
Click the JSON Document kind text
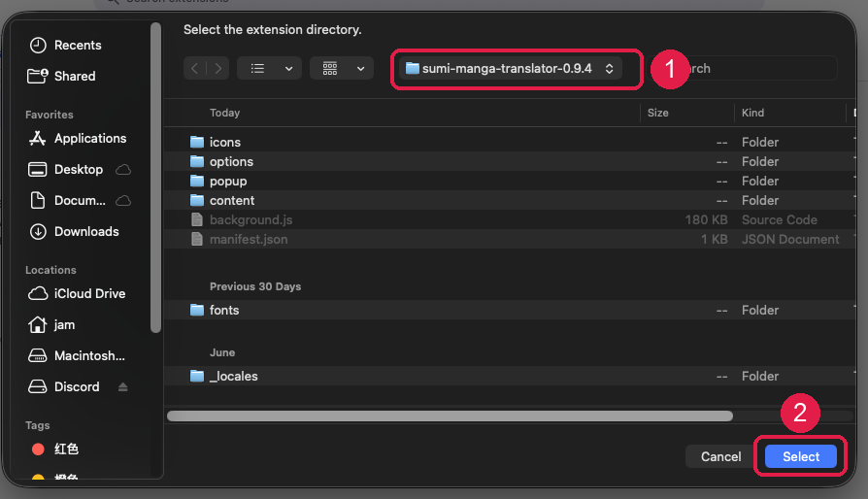790,239
